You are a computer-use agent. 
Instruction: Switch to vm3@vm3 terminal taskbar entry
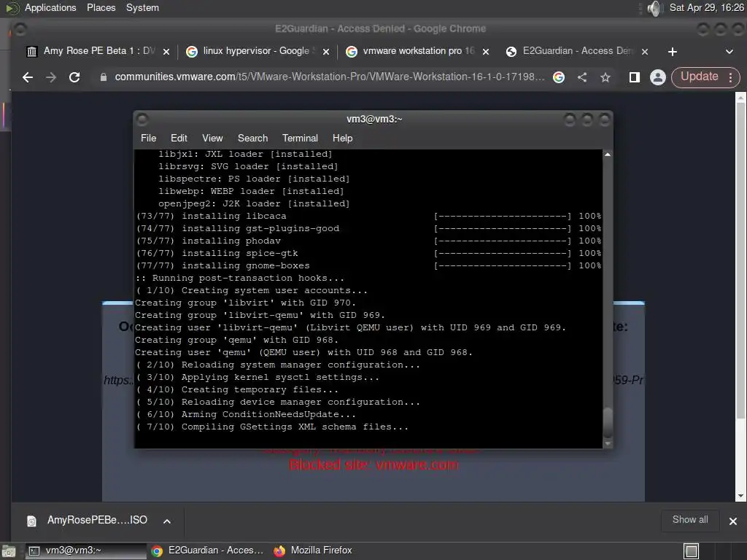click(85, 551)
